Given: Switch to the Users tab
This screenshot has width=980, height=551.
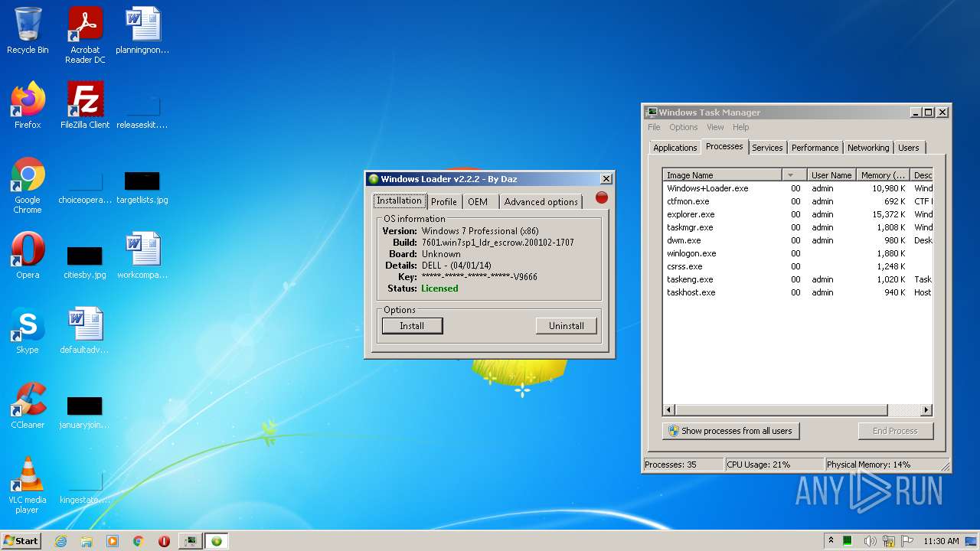Looking at the screenshot, I should point(909,148).
